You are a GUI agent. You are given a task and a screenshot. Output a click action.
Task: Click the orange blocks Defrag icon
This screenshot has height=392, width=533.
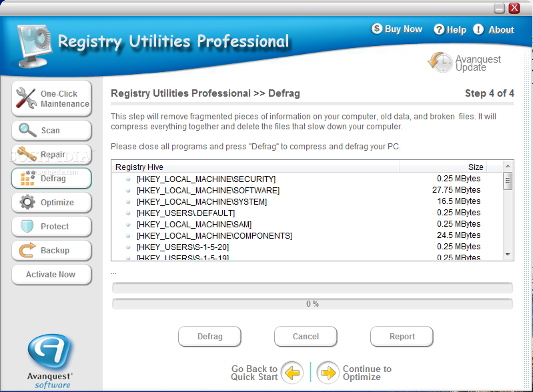[27, 178]
